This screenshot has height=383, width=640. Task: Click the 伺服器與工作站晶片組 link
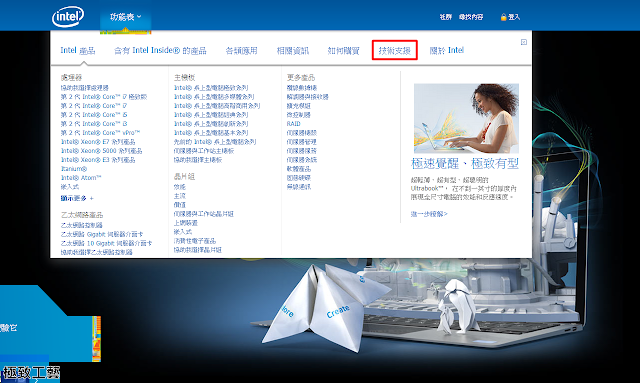pos(204,214)
